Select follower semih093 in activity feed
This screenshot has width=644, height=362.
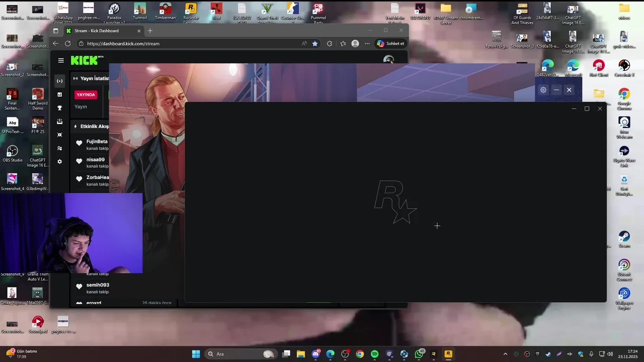click(x=98, y=285)
